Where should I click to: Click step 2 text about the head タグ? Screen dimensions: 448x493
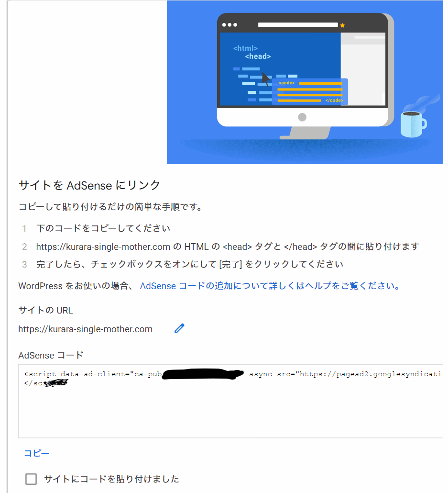[228, 246]
